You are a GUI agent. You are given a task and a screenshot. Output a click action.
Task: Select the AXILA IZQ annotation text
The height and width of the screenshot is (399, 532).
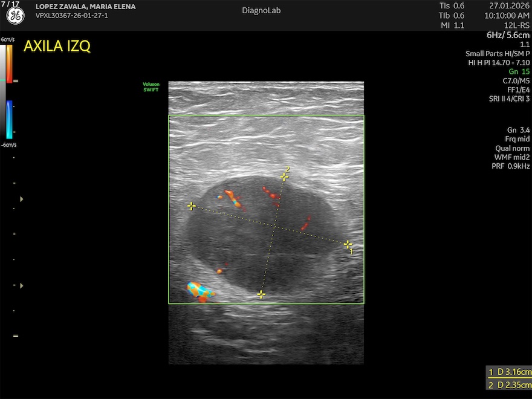tap(57, 47)
